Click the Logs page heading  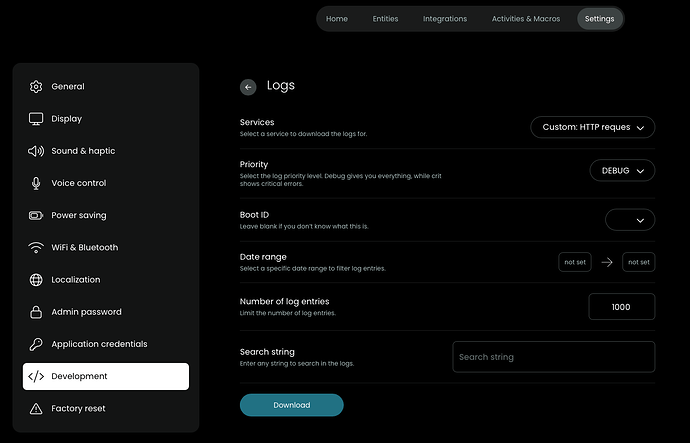(x=281, y=85)
